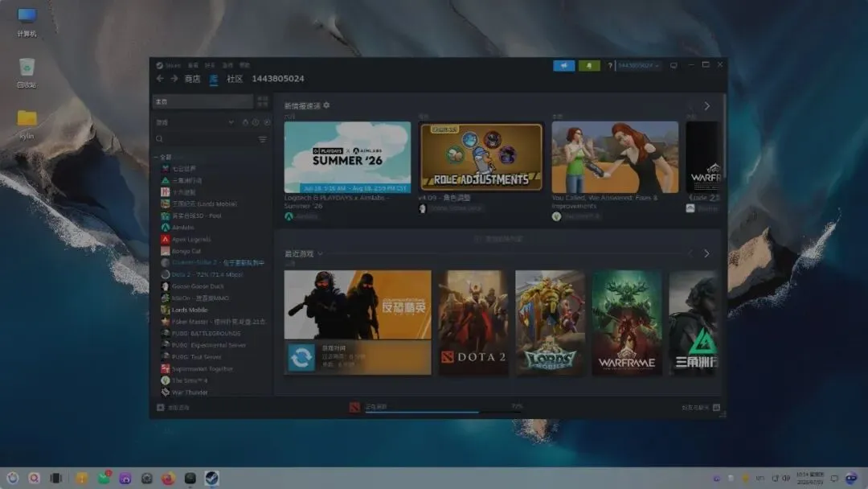The width and height of the screenshot is (868, 489).
Task: Click the update refresh icon on Counter-Strike card
Action: (301, 358)
